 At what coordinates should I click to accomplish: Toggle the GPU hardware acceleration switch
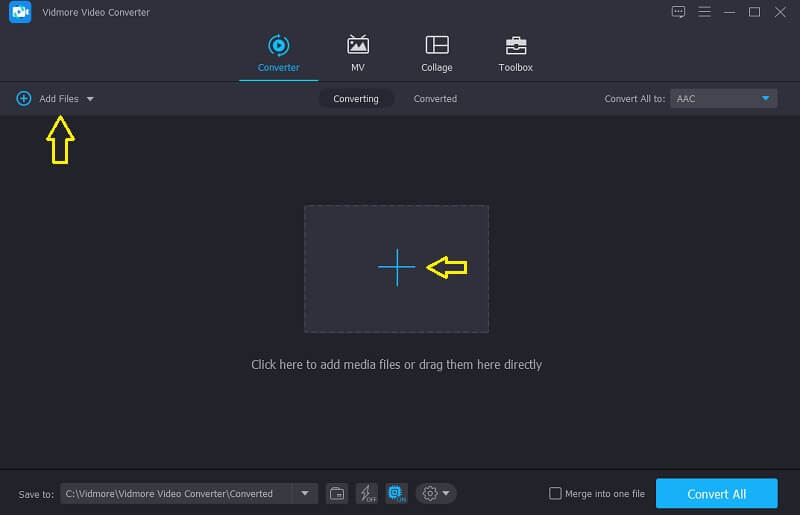[x=396, y=493]
